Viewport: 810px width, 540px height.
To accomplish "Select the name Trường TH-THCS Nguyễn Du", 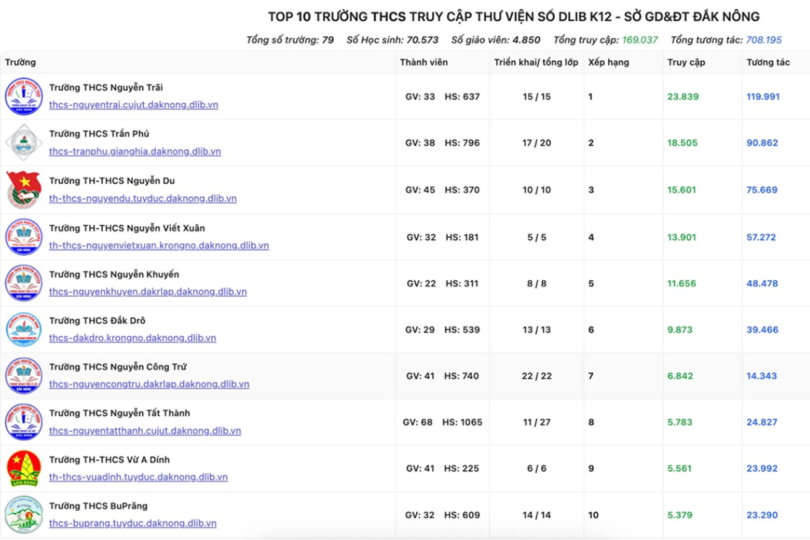I will click(x=112, y=181).
